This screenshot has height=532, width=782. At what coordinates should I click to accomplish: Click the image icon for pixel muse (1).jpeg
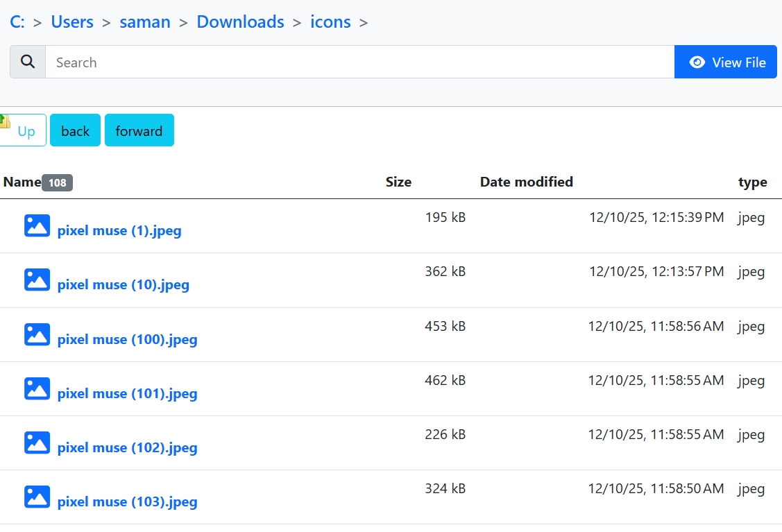pos(37,225)
